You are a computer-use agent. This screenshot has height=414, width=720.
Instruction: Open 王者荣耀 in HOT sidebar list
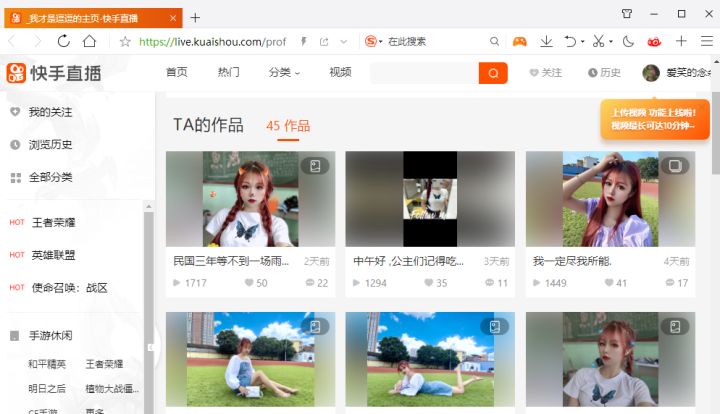click(55, 222)
